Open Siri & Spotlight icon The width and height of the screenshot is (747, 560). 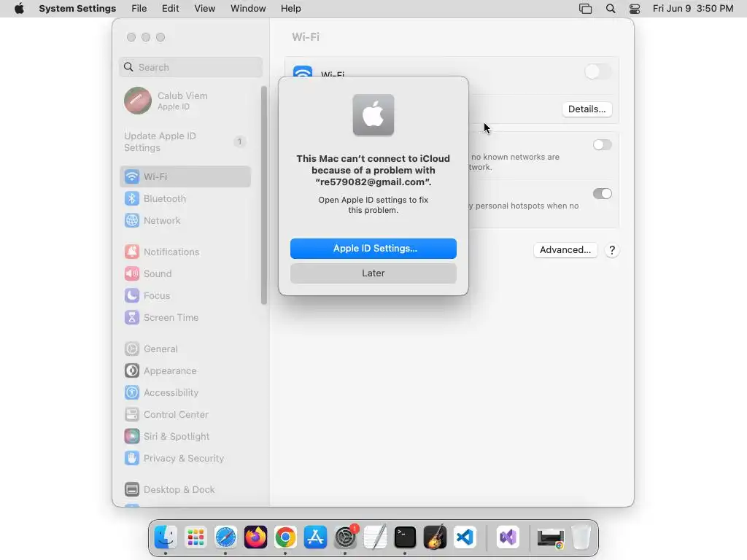pyautogui.click(x=132, y=437)
